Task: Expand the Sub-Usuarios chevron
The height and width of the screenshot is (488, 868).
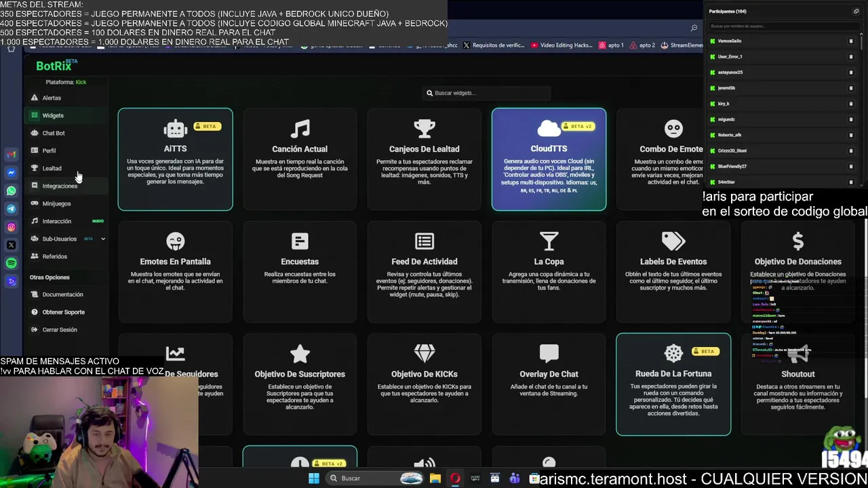Action: click(103, 239)
